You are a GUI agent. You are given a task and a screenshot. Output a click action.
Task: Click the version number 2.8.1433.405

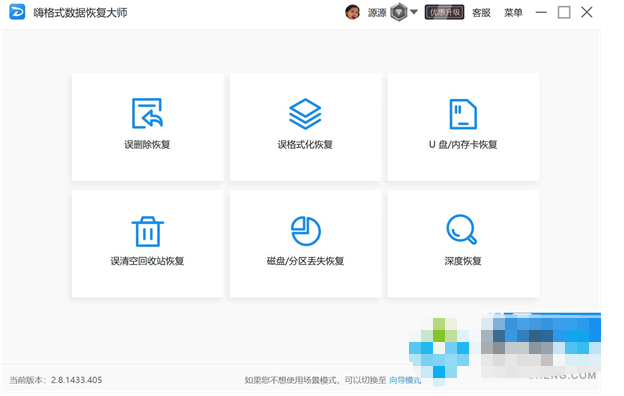click(76, 380)
